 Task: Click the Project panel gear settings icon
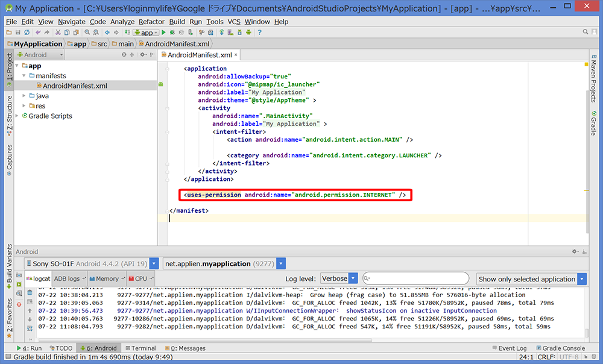(x=143, y=55)
